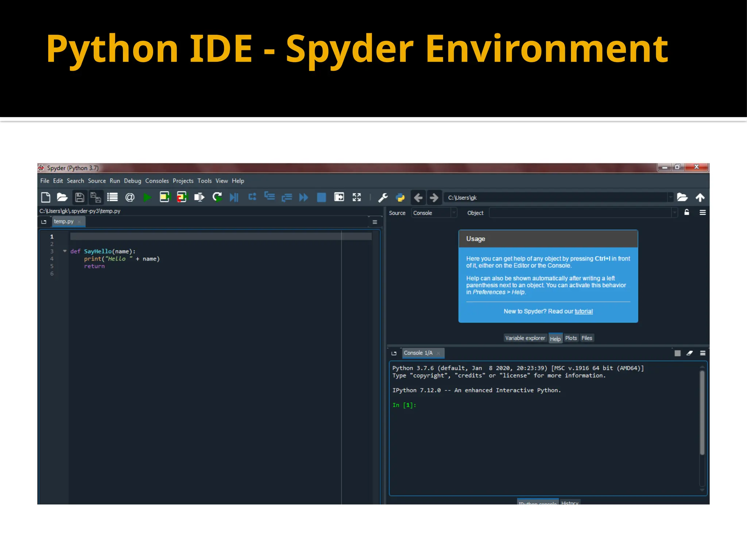Viewport: 747px width, 560px height.
Task: Click the tutorial link in Usage box
Action: tap(584, 311)
